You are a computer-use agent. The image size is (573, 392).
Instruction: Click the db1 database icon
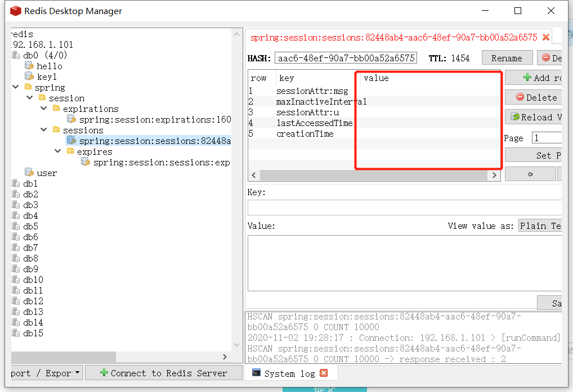(x=16, y=183)
